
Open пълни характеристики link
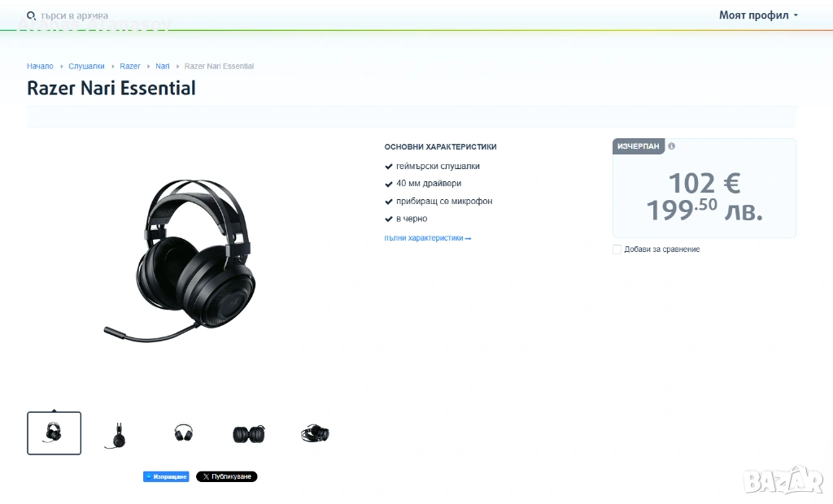coord(423,238)
